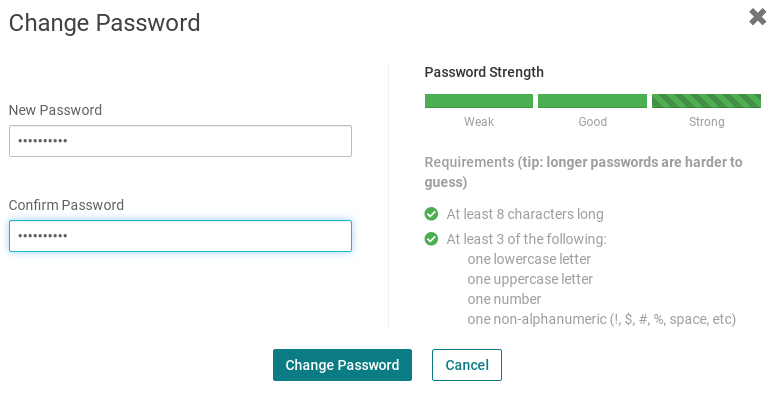Click the Password Strength heading
Screen dimensions: 774x395
(x=484, y=72)
